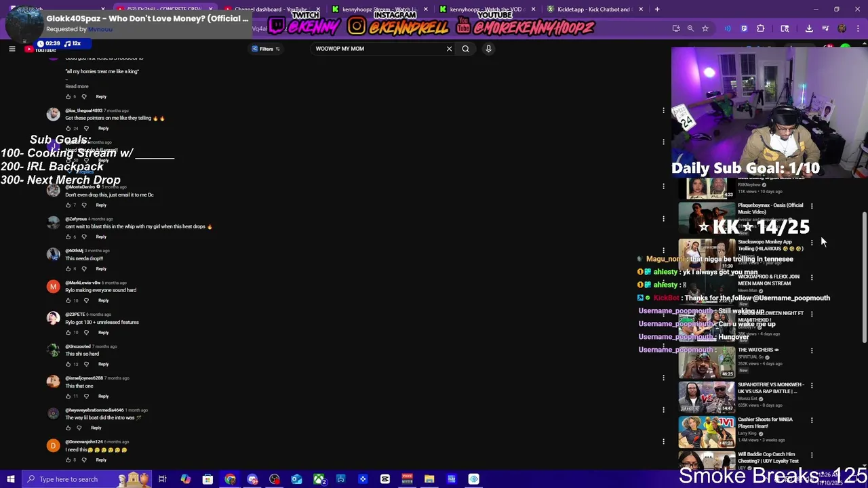The height and width of the screenshot is (488, 868).
Task: Open the Chrome three-dot menu
Action: point(857,28)
